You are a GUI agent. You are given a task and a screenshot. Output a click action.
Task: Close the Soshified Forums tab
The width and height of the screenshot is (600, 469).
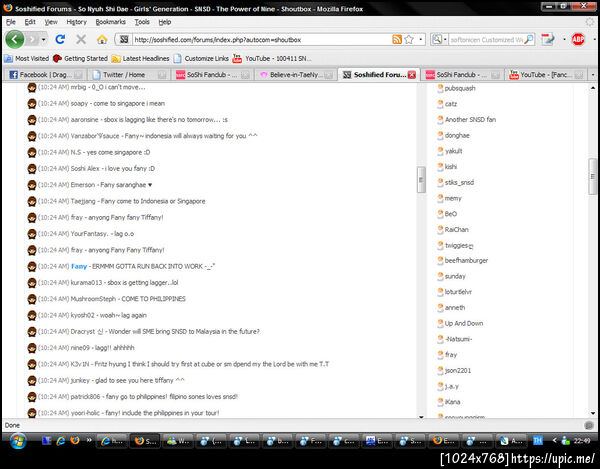tap(412, 75)
